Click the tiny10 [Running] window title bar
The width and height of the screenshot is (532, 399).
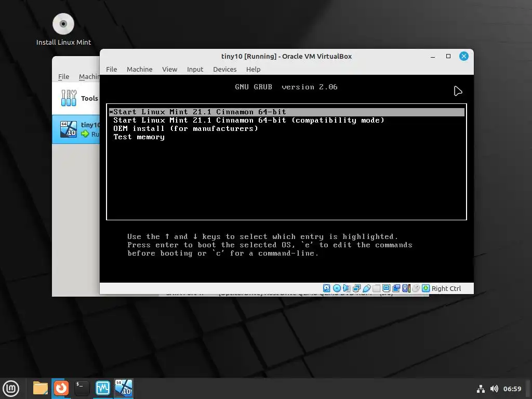pos(286,56)
